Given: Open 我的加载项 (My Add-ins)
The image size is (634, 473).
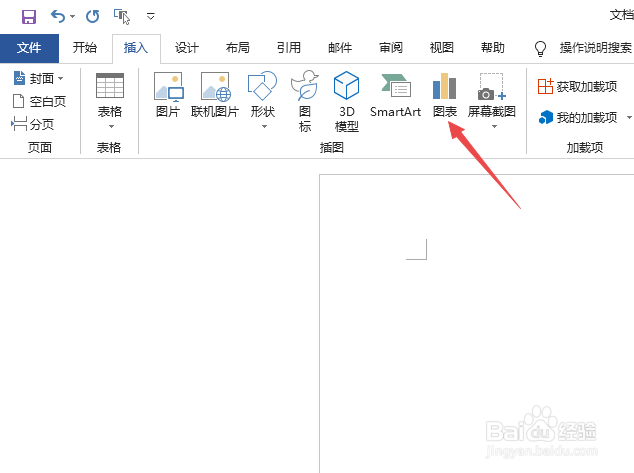Looking at the screenshot, I should tap(578, 117).
